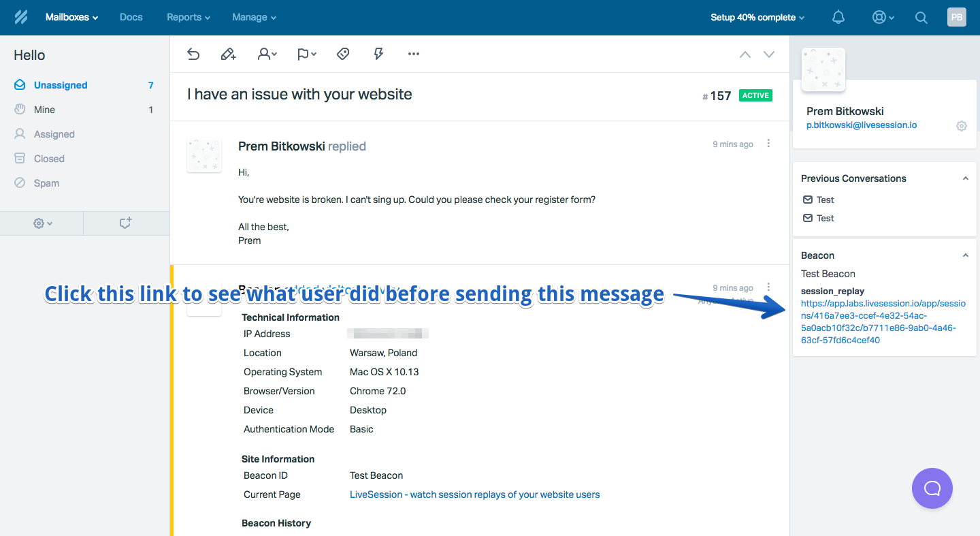Open the three-dot more actions menu

(x=414, y=54)
